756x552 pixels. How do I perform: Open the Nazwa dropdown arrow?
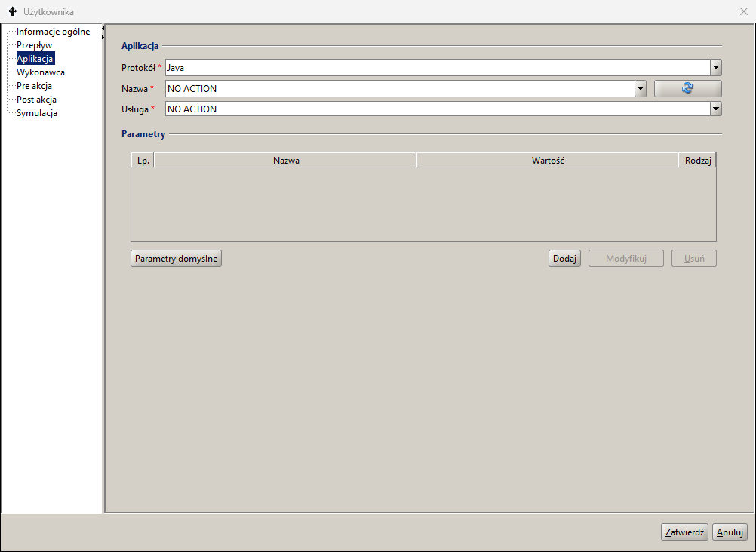pyautogui.click(x=641, y=88)
